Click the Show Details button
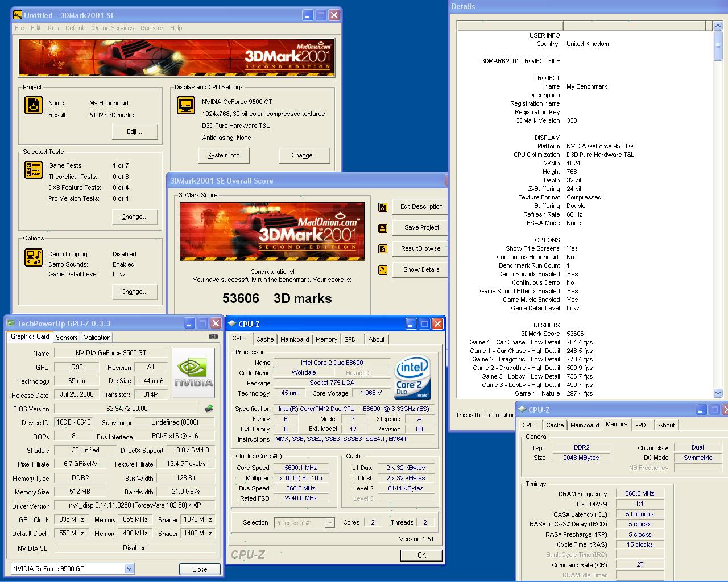Image resolution: width=728 pixels, height=582 pixels. 421,269
